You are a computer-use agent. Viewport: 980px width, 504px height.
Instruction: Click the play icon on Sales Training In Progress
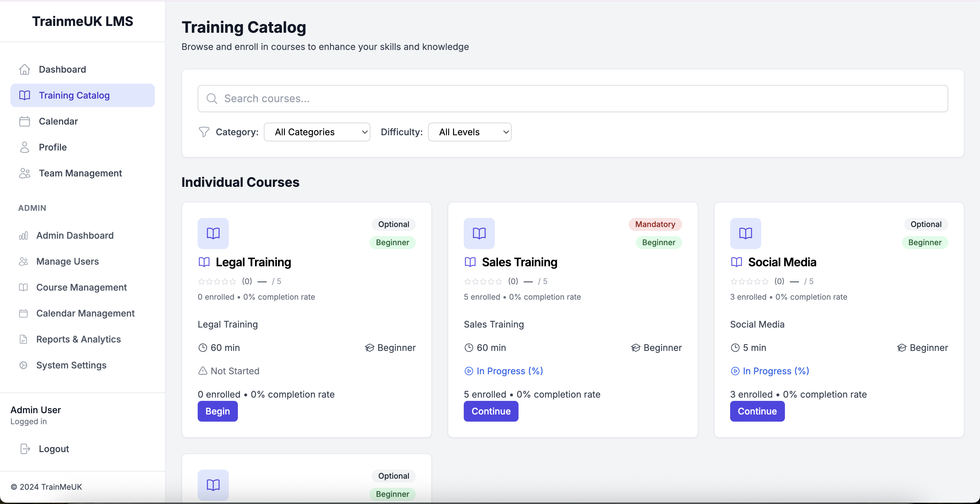[x=468, y=371]
